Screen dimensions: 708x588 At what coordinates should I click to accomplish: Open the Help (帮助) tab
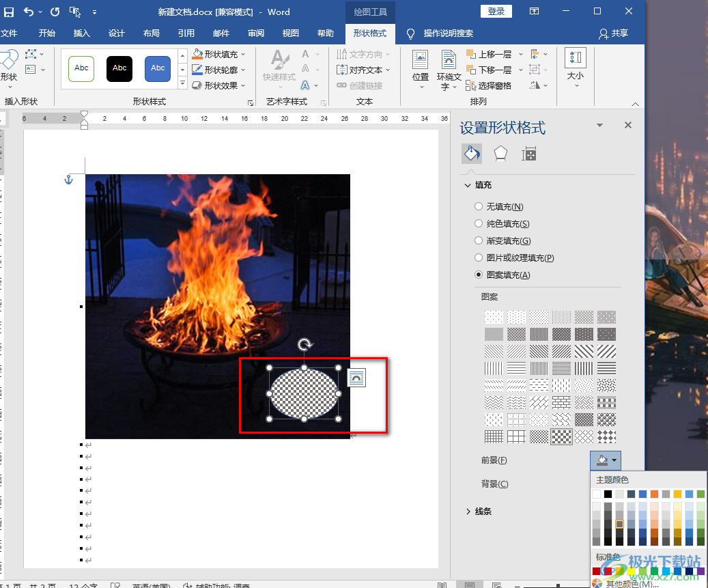click(x=326, y=33)
